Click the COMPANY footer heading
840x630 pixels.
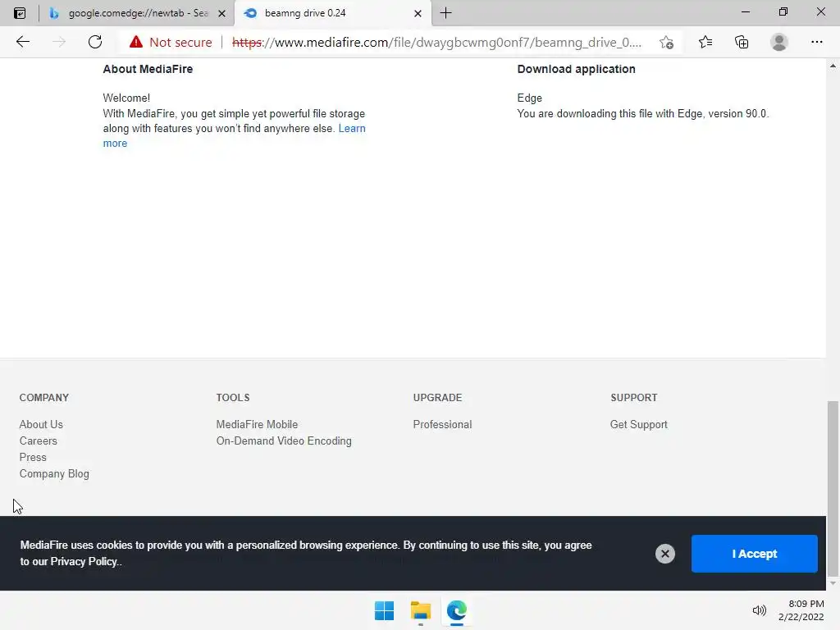click(x=44, y=398)
